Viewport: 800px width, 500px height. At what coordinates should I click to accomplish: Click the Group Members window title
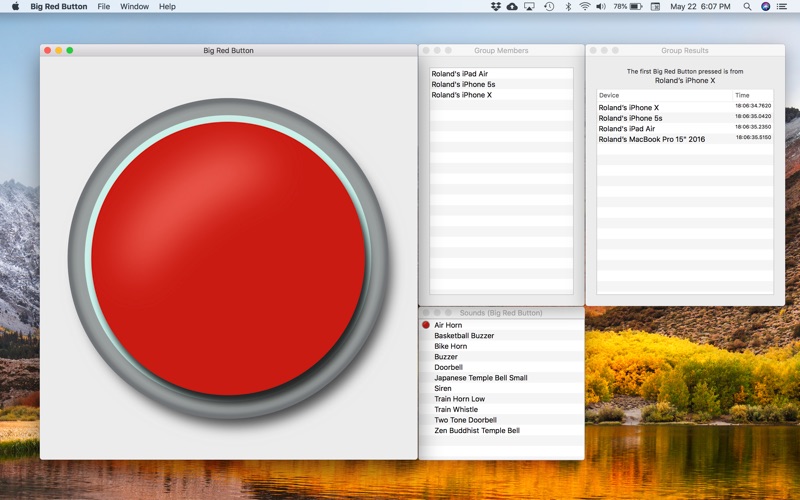tap(501, 51)
